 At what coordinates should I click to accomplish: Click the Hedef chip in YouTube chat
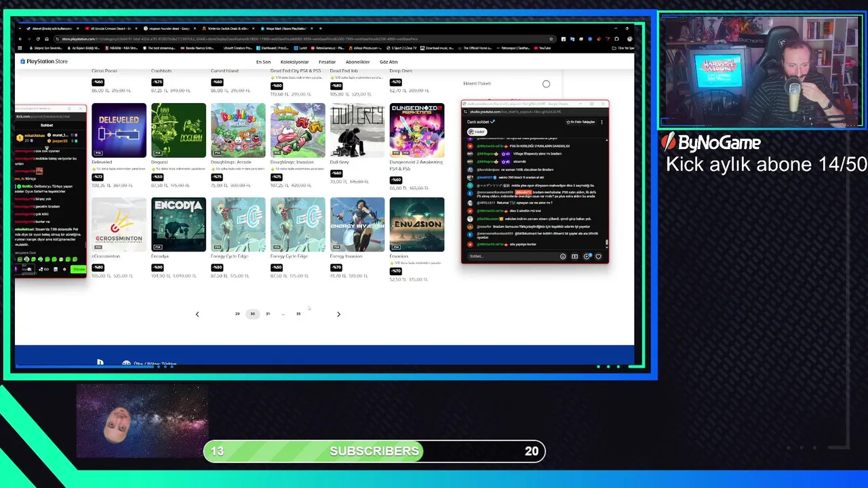click(x=477, y=131)
